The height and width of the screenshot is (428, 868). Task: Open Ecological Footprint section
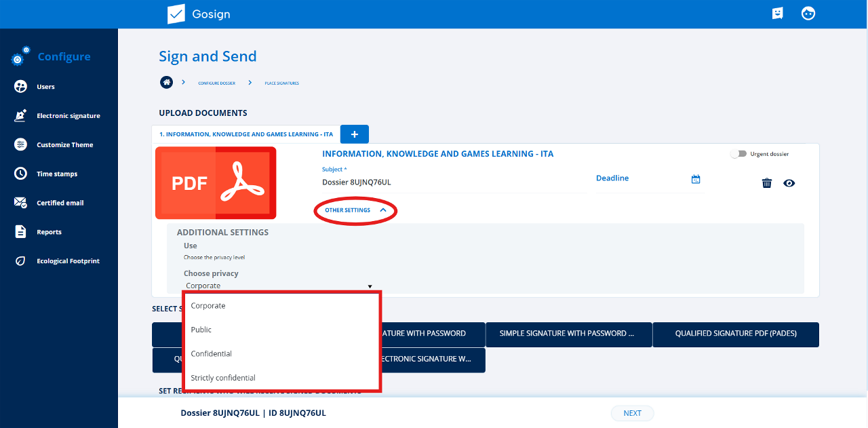(x=68, y=261)
